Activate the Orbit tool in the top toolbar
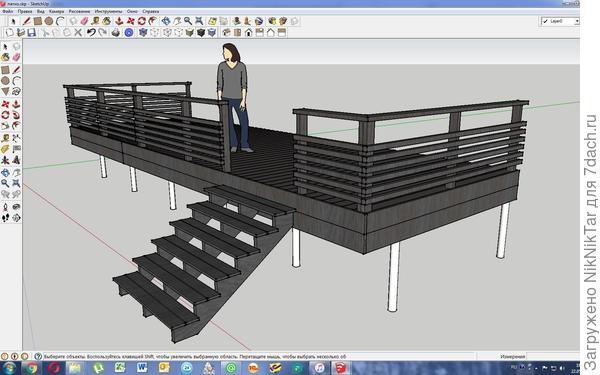 click(x=166, y=21)
